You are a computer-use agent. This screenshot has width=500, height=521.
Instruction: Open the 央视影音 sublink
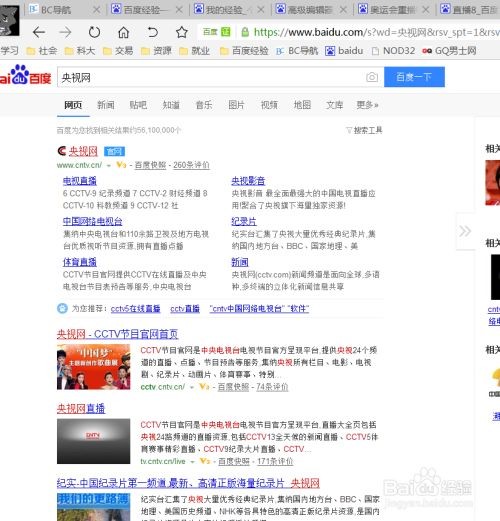[x=248, y=181]
